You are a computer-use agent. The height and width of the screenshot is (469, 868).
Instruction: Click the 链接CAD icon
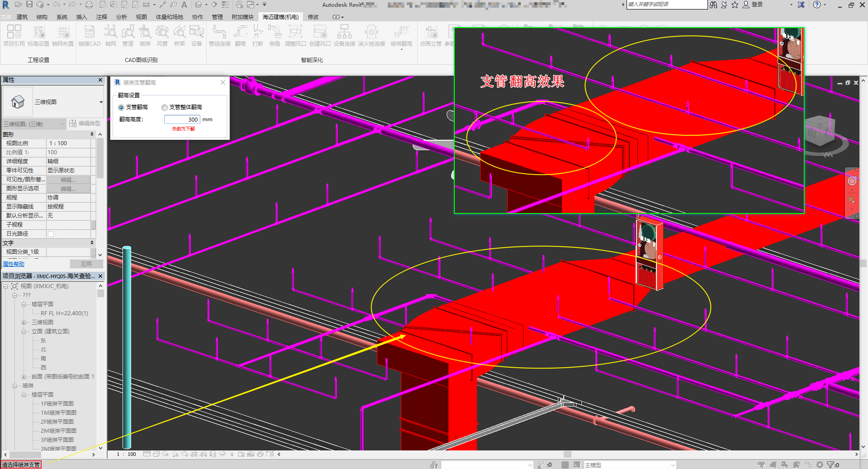point(90,35)
